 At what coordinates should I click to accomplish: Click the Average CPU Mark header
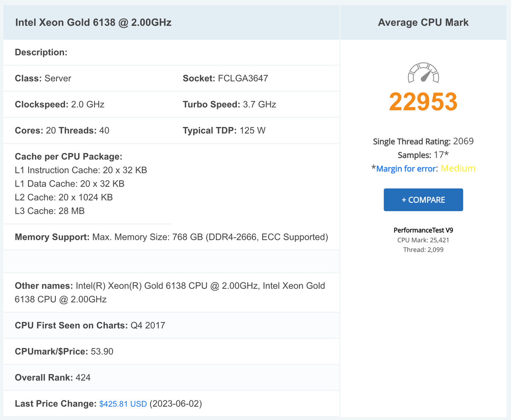pos(423,23)
